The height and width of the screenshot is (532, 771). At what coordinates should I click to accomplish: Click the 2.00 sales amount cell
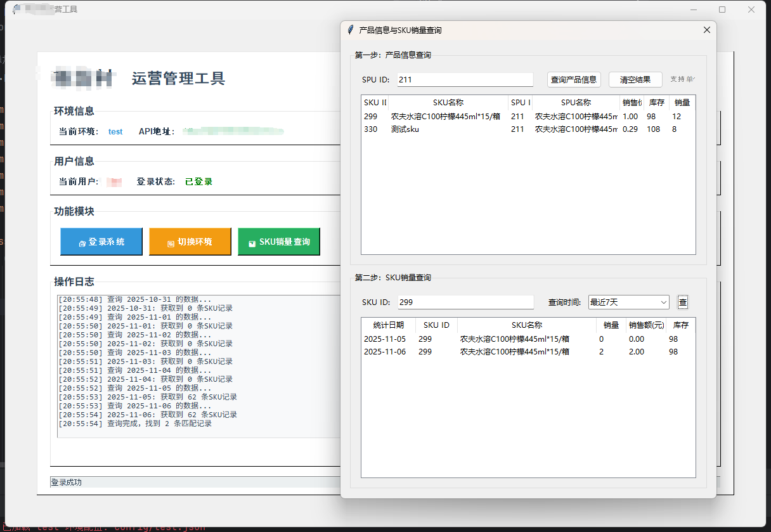point(636,352)
